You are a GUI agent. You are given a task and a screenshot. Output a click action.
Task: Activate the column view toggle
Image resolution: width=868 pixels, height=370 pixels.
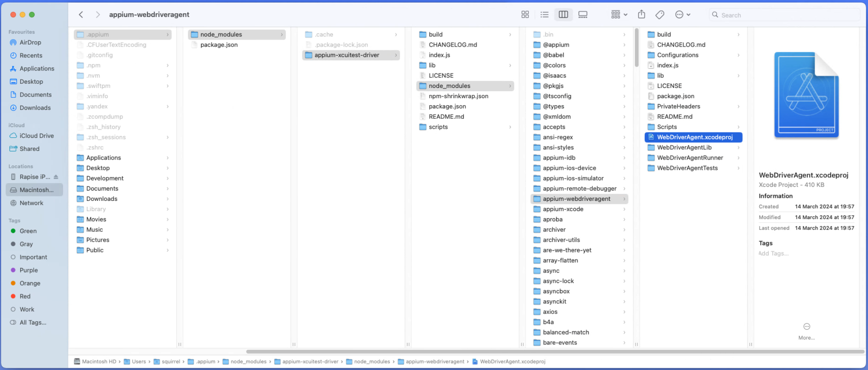(x=563, y=14)
